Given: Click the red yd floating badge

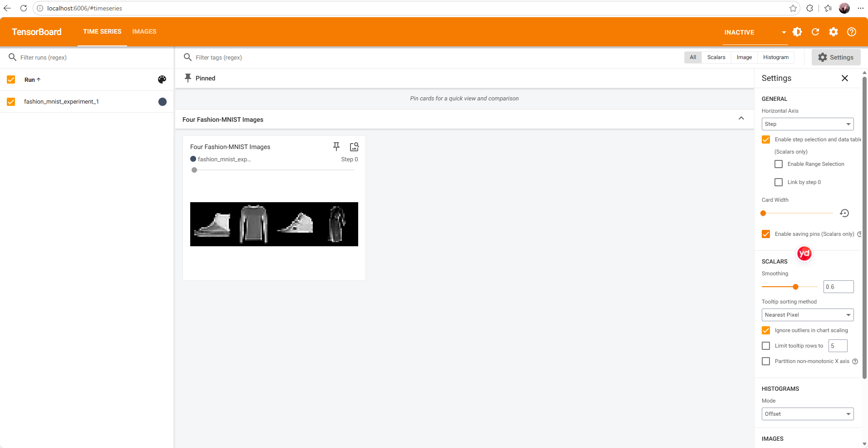Looking at the screenshot, I should click(804, 254).
